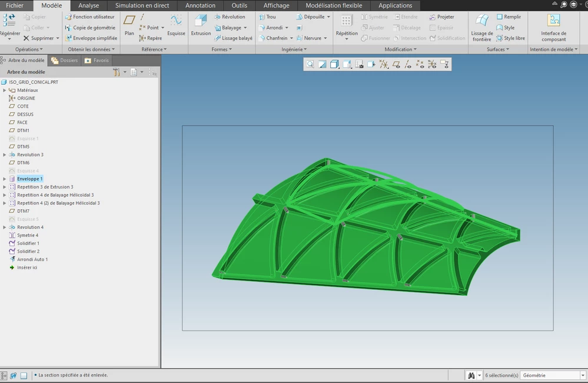This screenshot has width=588, height=383.
Task: Expand the Opérations group dropdown
Action: 29,49
